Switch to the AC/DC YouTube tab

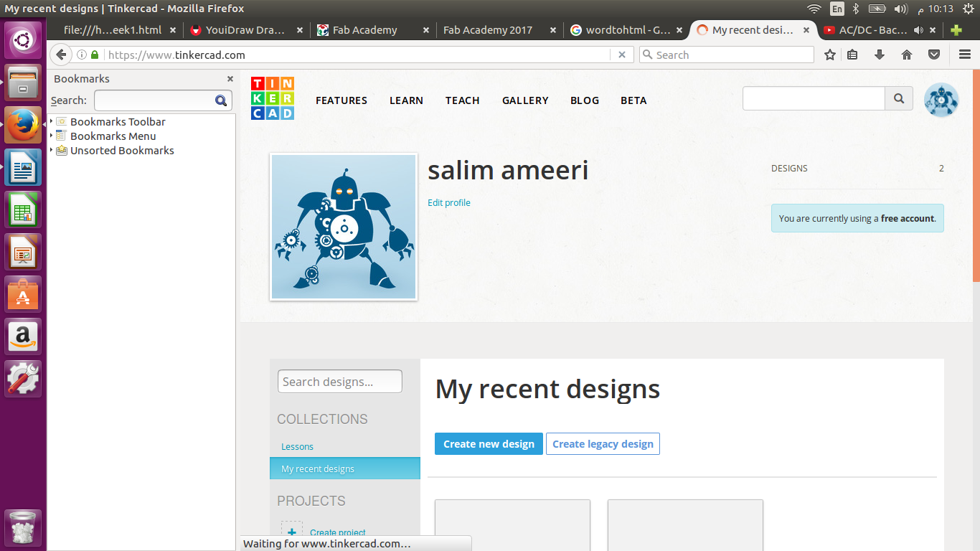pos(873,30)
